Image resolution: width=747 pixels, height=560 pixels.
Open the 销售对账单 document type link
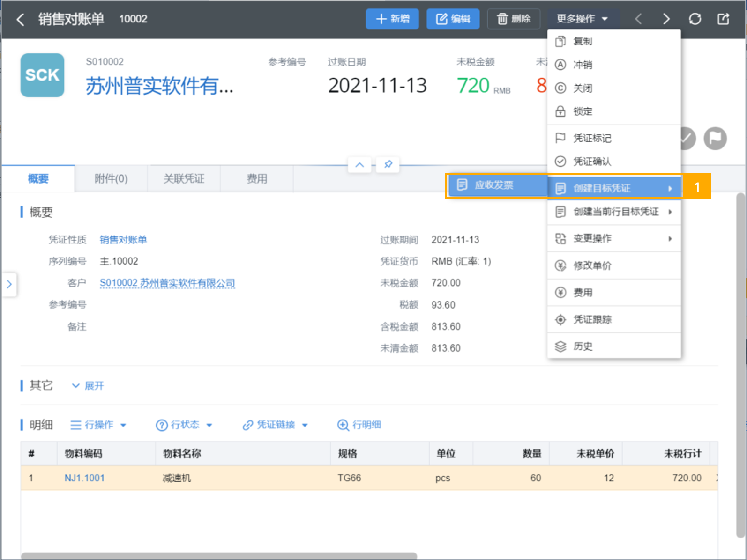click(x=123, y=240)
